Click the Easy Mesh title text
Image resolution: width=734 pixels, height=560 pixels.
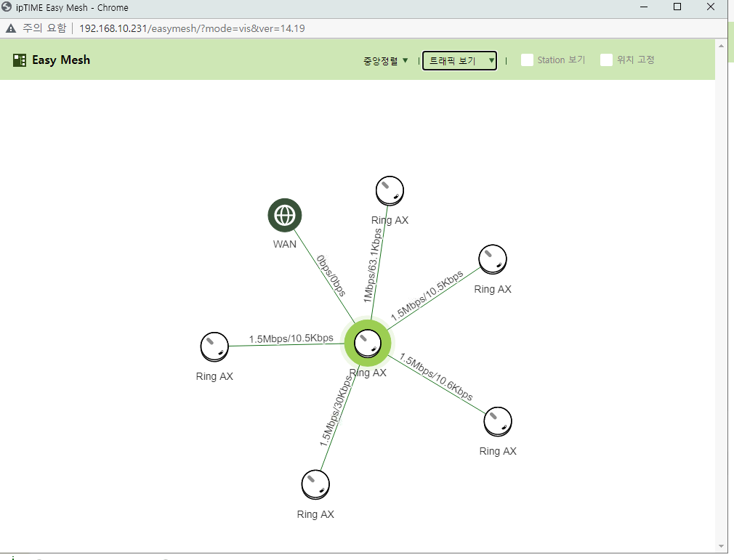pos(61,60)
